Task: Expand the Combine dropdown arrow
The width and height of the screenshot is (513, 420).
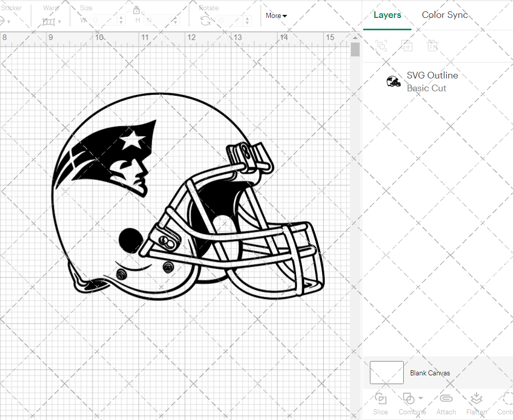Action: tap(421, 398)
